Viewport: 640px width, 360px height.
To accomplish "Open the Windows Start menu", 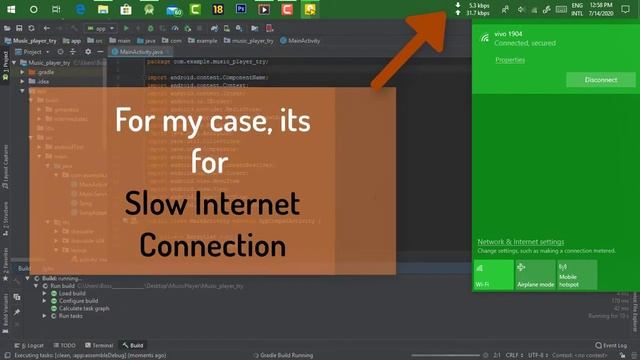I will tap(11, 9).
